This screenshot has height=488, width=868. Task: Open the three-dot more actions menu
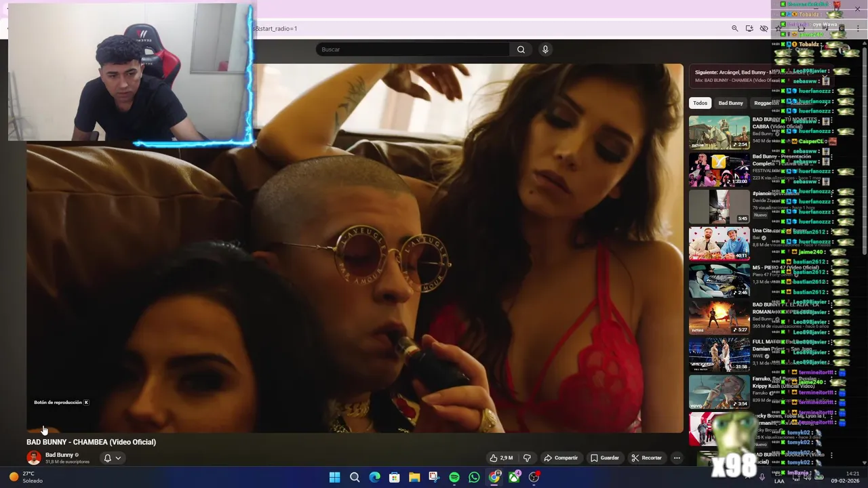(677, 458)
